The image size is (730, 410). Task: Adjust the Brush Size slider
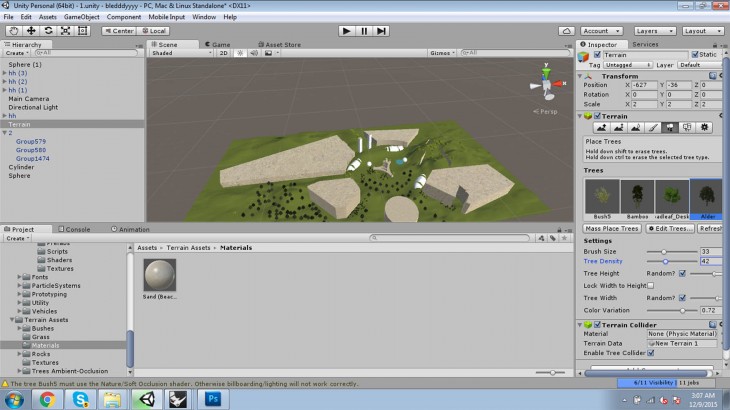click(663, 251)
